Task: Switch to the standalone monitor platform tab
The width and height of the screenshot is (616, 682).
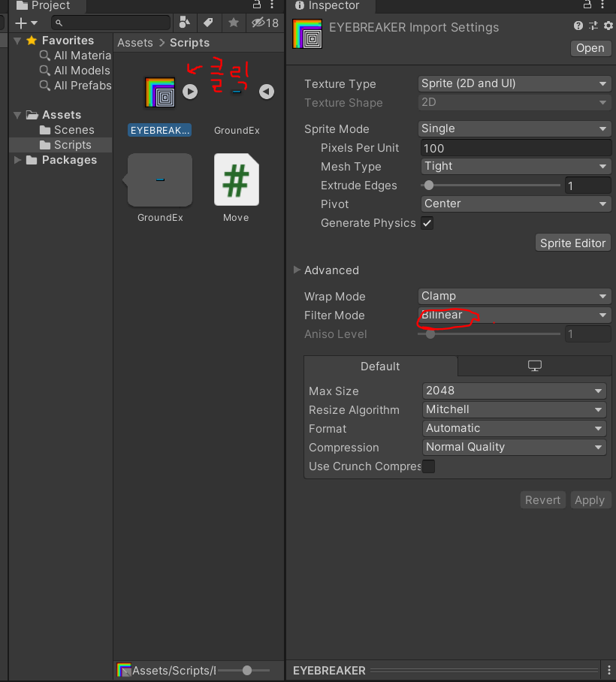Action: (535, 367)
